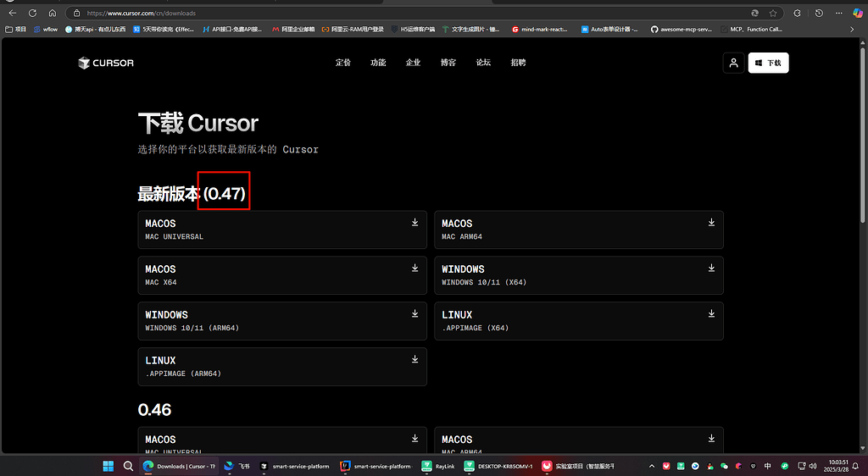Screen dimensions: 868x476
Task: Open notification bell in taskbar
Action: click(x=856, y=466)
